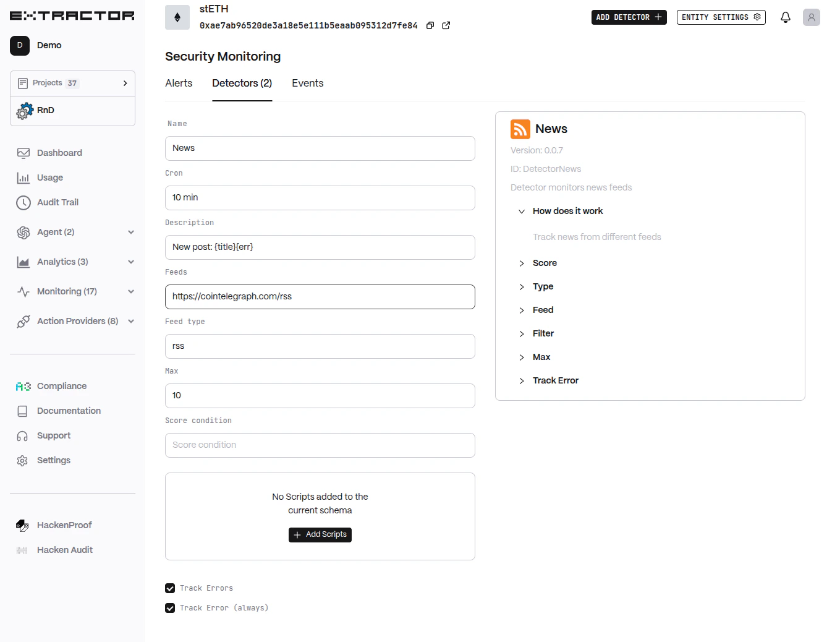
Task: Open the Hacken Audit link
Action: 65,550
